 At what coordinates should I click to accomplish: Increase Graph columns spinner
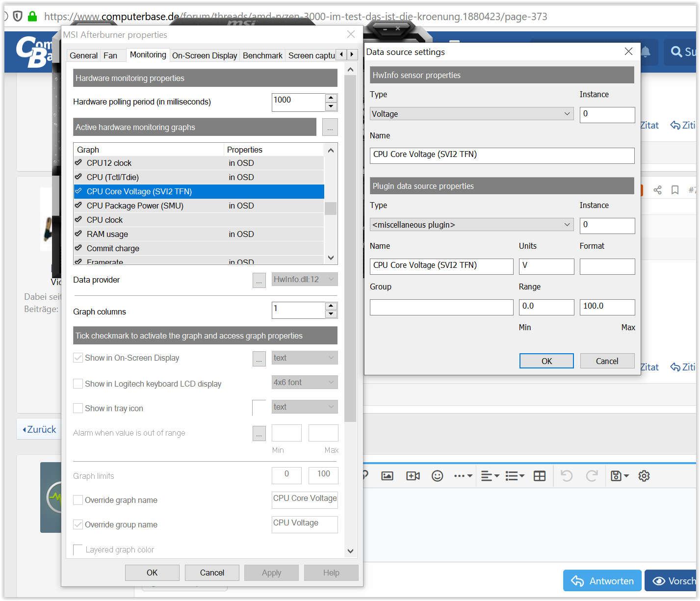pyautogui.click(x=331, y=306)
